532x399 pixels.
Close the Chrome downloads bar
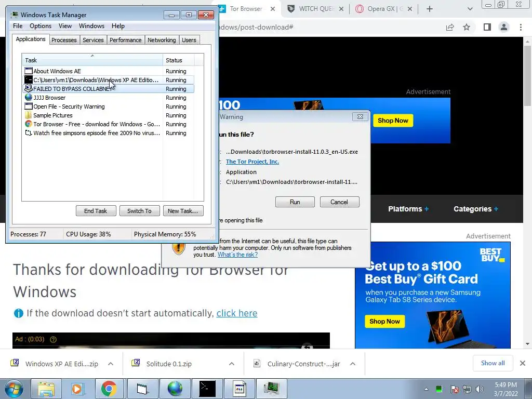pos(523,363)
